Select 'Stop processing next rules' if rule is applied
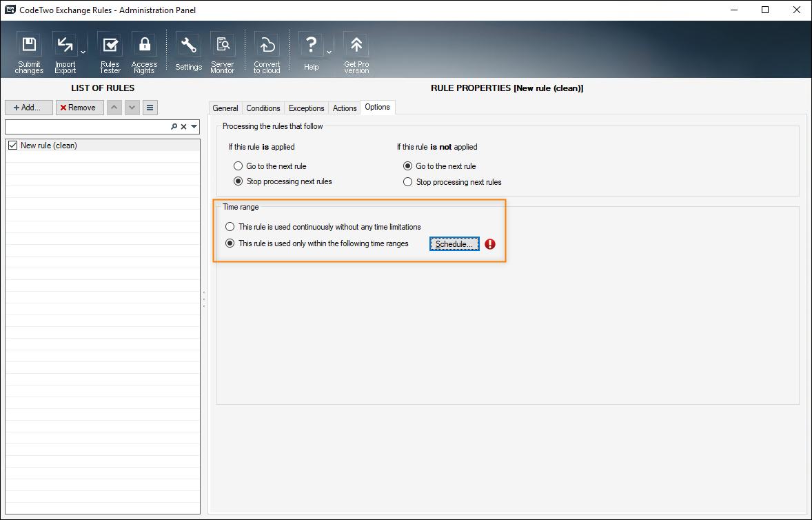812x520 pixels. [238, 182]
